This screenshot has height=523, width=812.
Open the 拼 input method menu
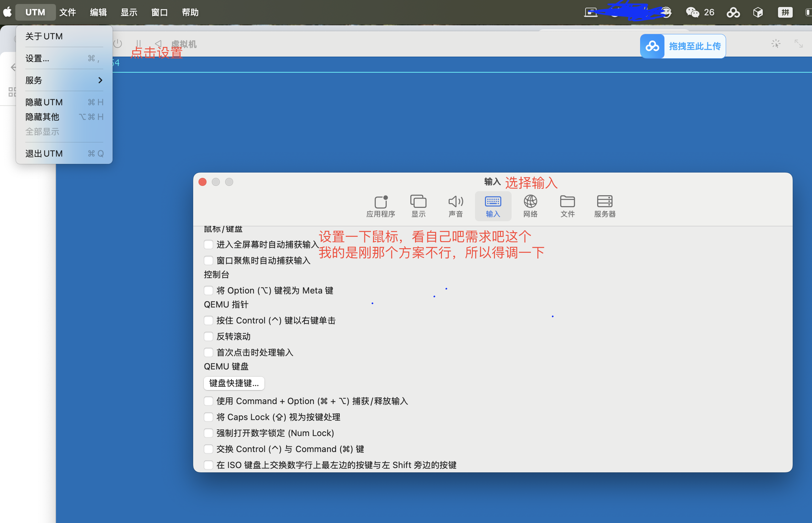pyautogui.click(x=785, y=13)
